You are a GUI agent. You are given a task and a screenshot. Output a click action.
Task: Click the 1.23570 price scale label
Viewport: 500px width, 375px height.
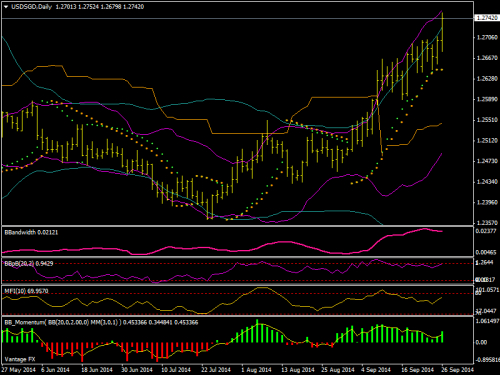coord(487,223)
